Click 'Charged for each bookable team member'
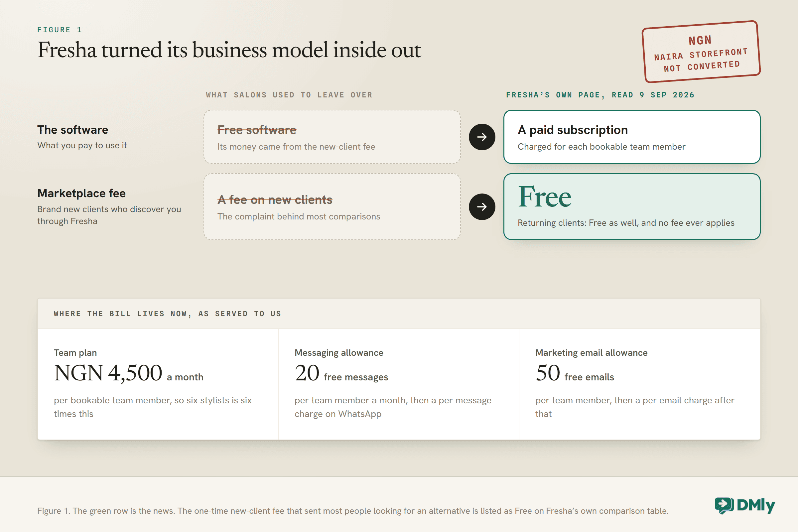 (601, 147)
